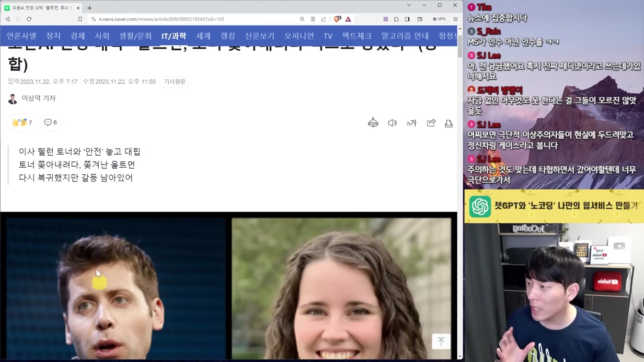Open the 사회 news section
This screenshot has height=362, width=644.
102,36
